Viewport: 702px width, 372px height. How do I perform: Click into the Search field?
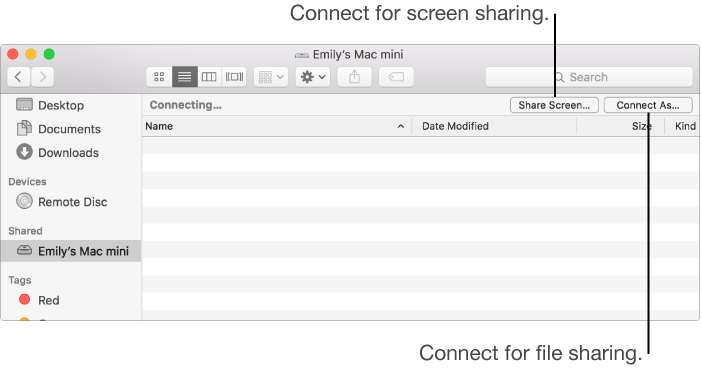[x=589, y=77]
